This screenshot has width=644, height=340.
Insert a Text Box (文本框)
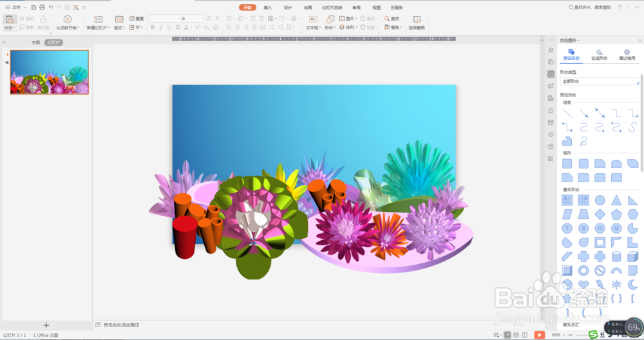313,23
